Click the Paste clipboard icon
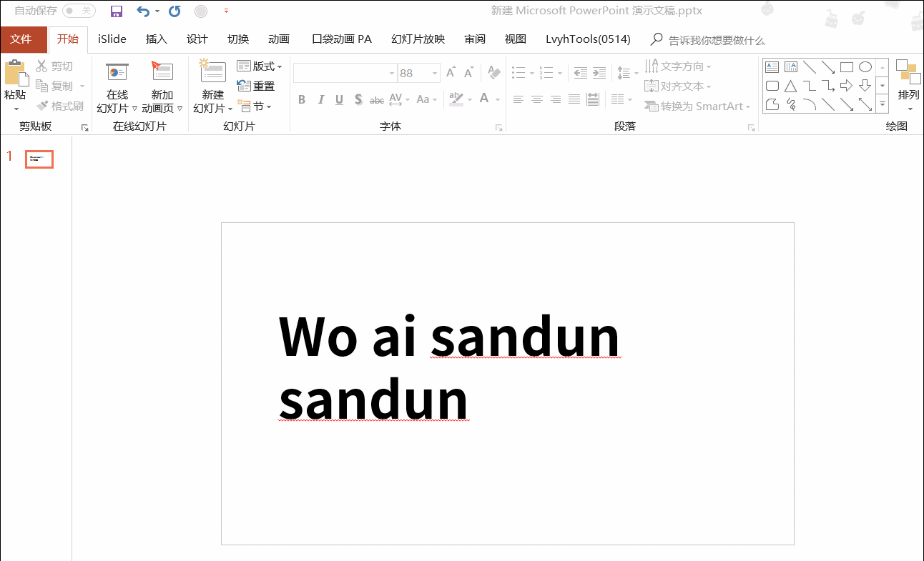This screenshot has width=924, height=561. tap(15, 74)
